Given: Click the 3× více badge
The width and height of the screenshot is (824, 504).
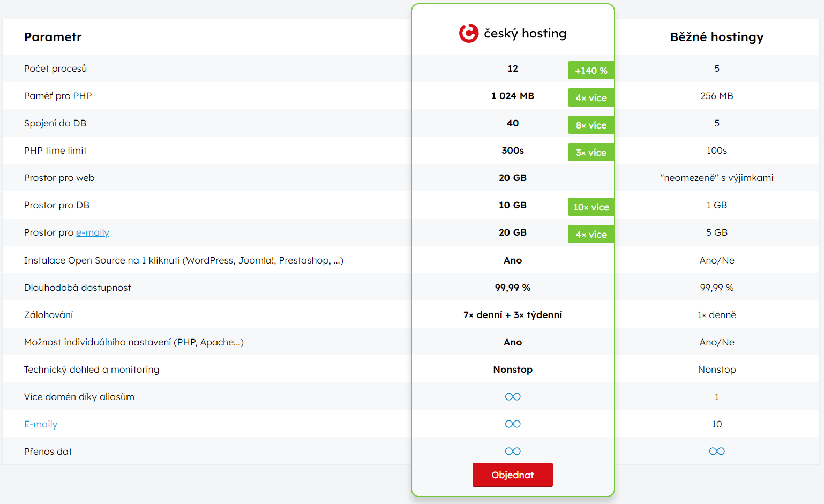Looking at the screenshot, I should (591, 153).
